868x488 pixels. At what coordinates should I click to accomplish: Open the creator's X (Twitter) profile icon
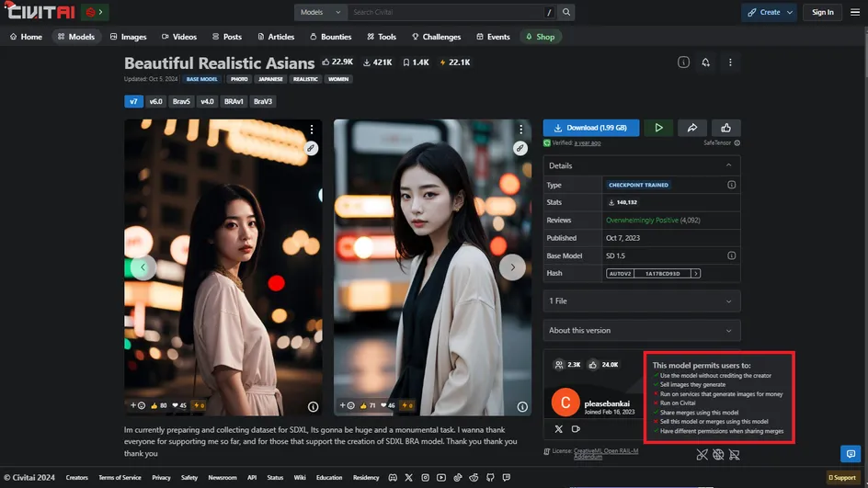click(559, 428)
